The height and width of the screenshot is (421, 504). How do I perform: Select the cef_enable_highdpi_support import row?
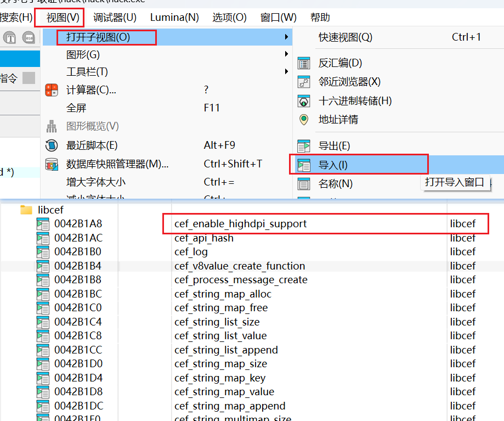pyautogui.click(x=240, y=224)
